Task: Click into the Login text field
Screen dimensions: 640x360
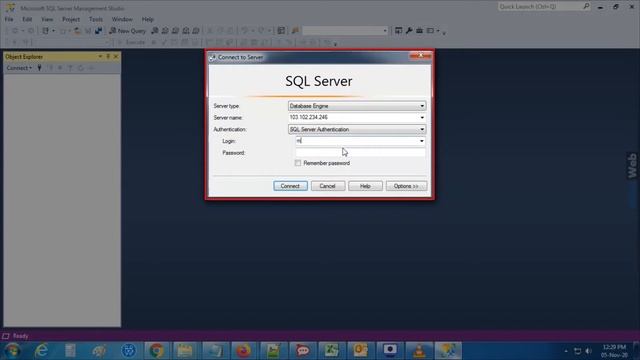Action: click(x=356, y=141)
